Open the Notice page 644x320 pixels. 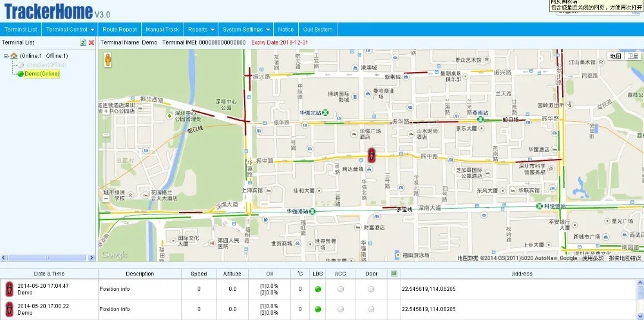[x=285, y=30]
